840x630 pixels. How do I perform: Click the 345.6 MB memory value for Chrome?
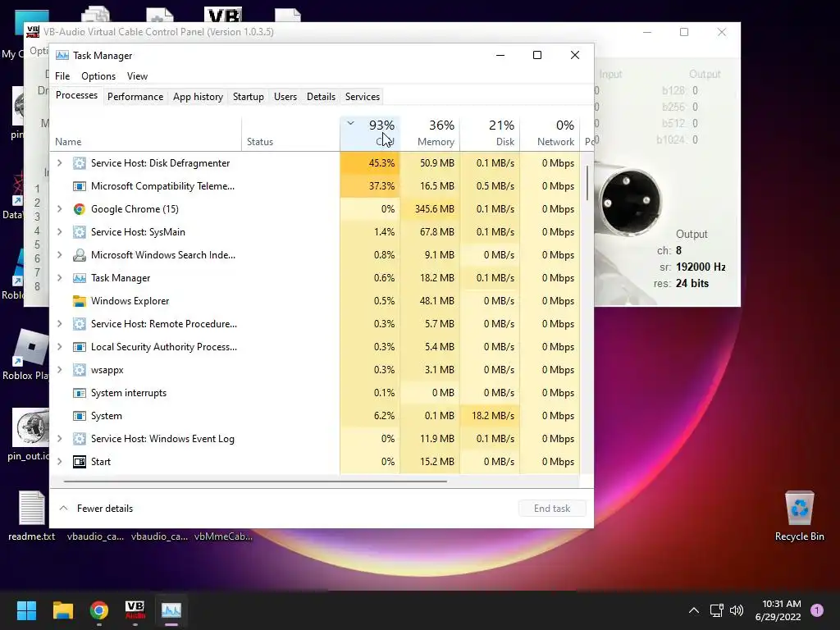pyautogui.click(x=435, y=209)
